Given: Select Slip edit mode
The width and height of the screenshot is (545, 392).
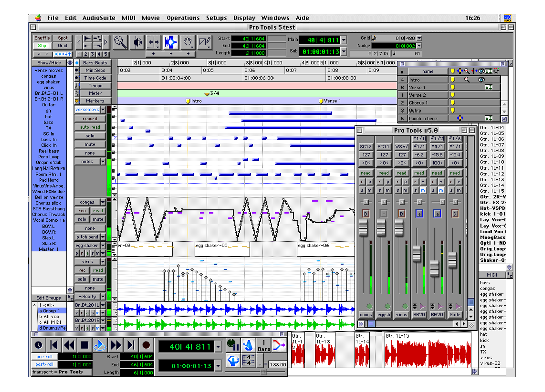Looking at the screenshot, I should point(42,46).
